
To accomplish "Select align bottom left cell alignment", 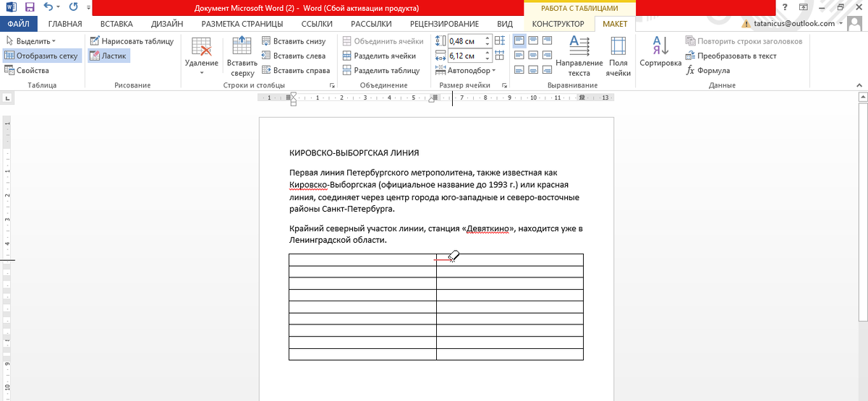I will [x=519, y=70].
